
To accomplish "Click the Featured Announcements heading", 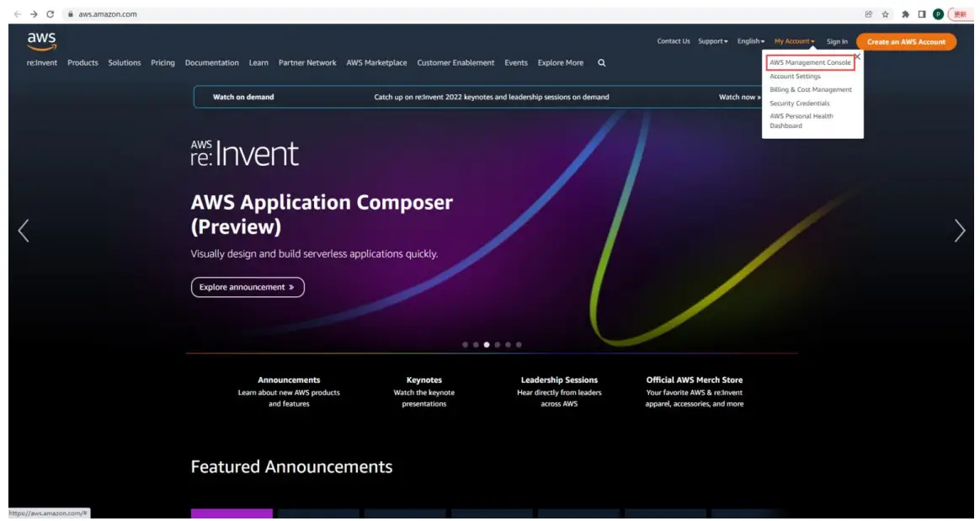I will pos(291,466).
